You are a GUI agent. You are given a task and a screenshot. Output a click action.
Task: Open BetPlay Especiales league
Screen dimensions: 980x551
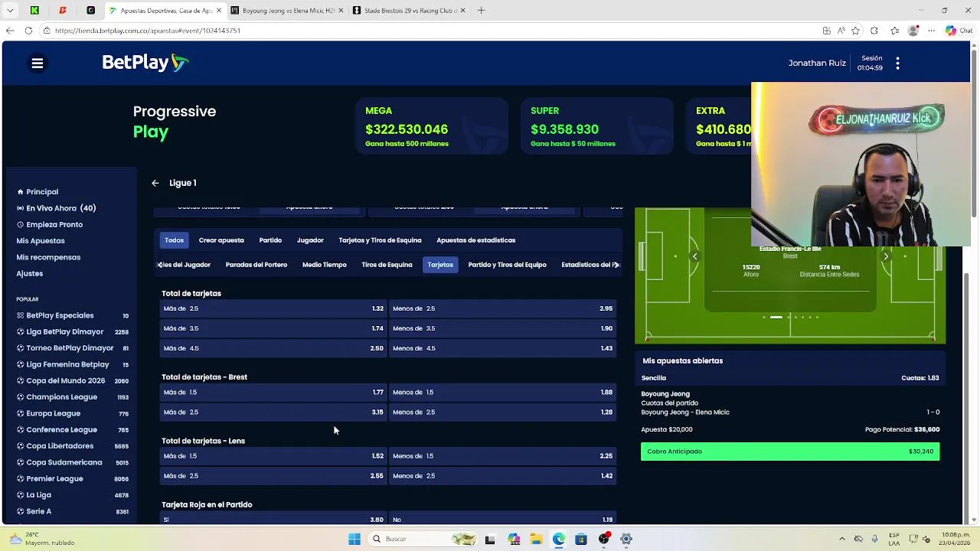(x=73, y=315)
